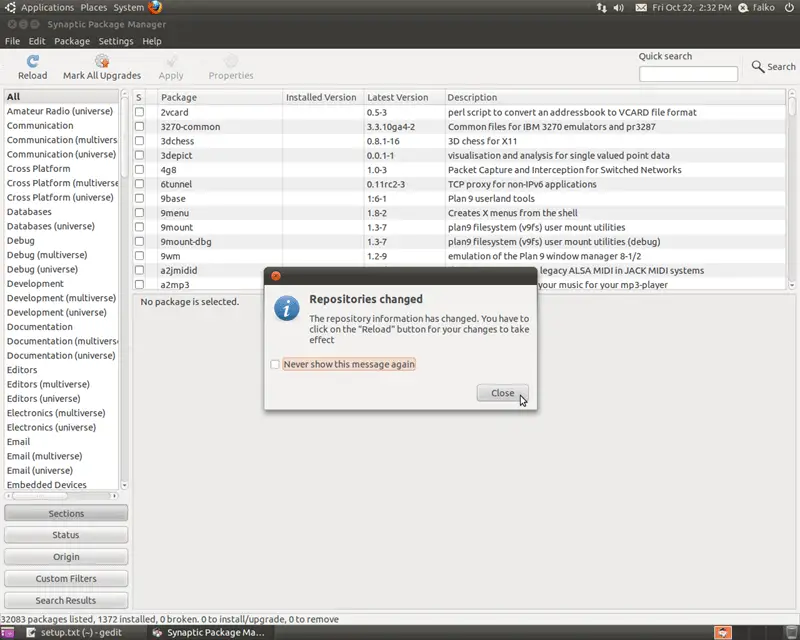
Task: Click the Search Results button
Action: pyautogui.click(x=66, y=601)
